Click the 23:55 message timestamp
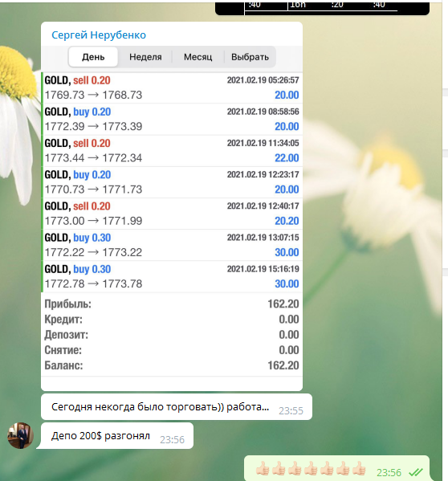 (291, 411)
